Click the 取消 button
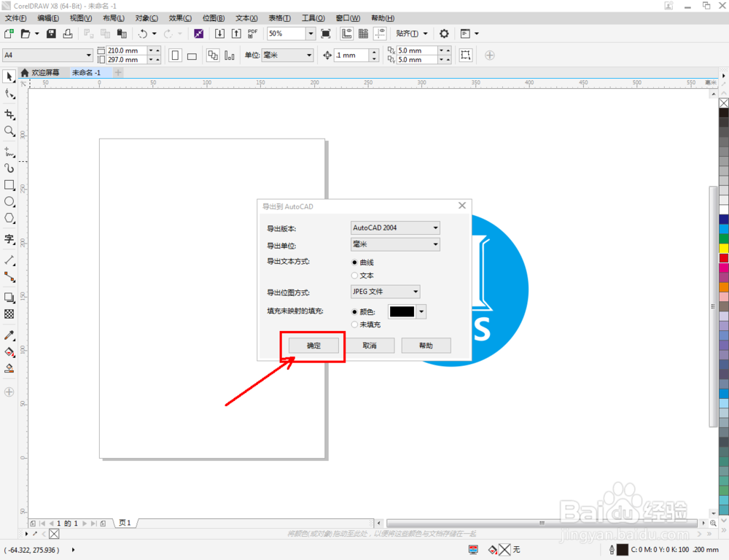Image resolution: width=729 pixels, height=560 pixels. click(x=370, y=346)
